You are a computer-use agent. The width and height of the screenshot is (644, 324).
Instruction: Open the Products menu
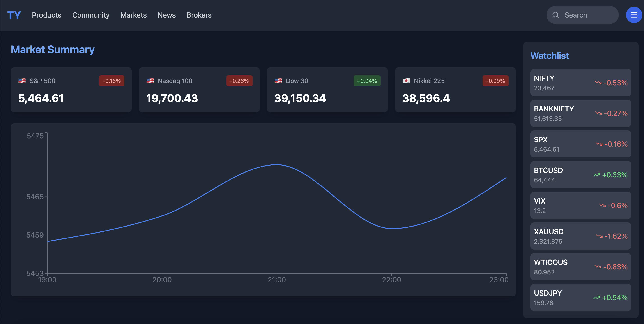coord(46,15)
